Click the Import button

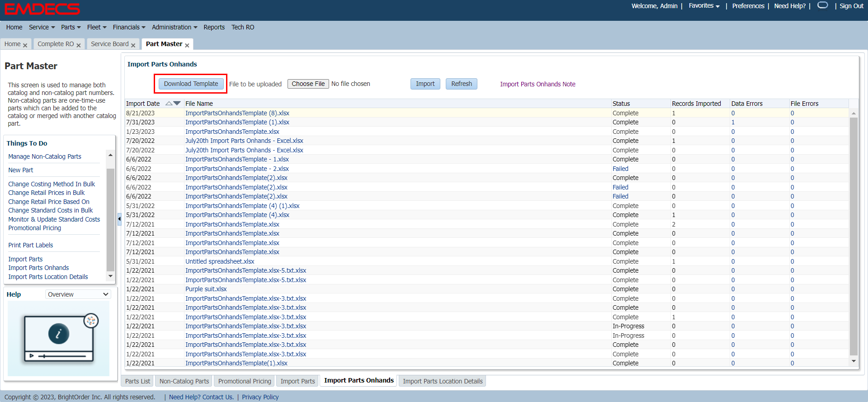pos(425,84)
